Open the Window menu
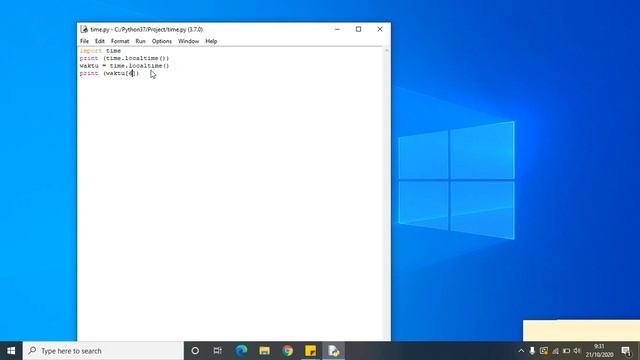 point(188,41)
